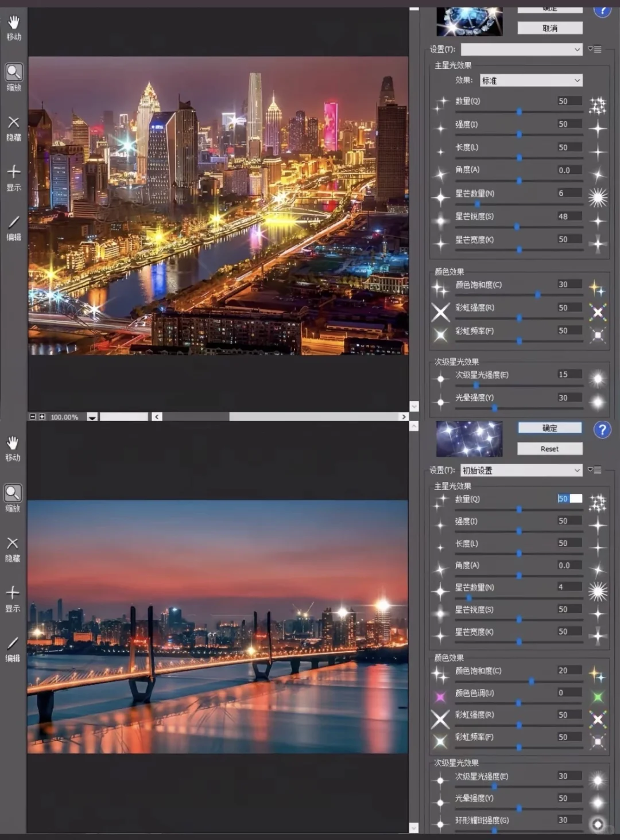
Task: Click the 星芒数量 value field showing 6
Action: pyautogui.click(x=569, y=193)
